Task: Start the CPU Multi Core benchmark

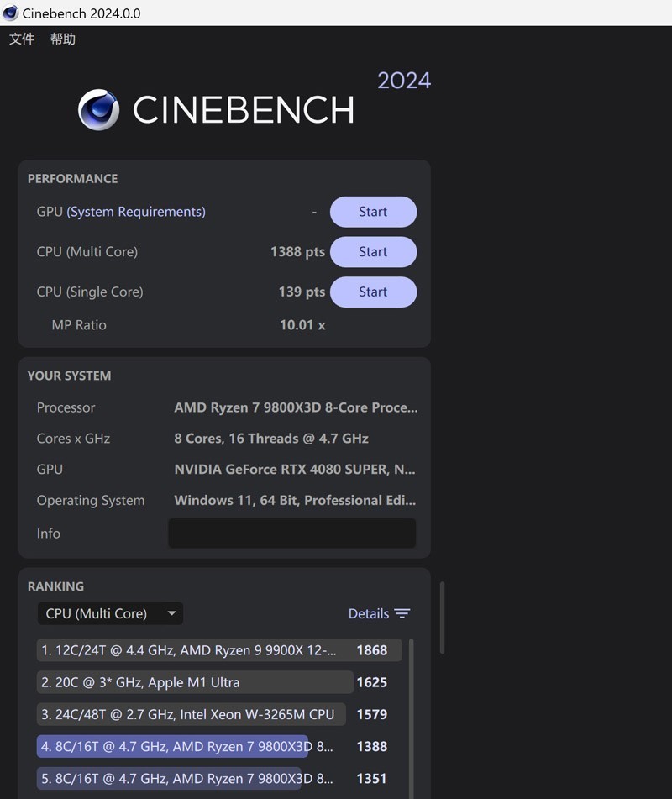Action: [x=373, y=252]
